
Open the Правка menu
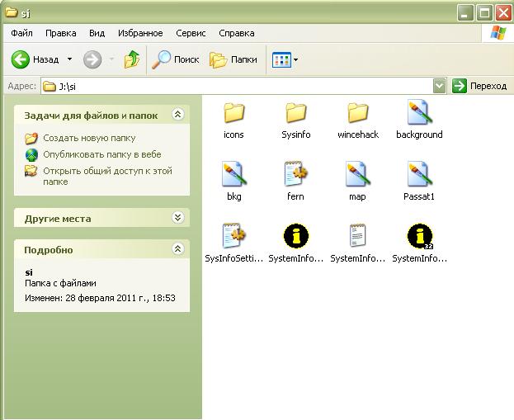[61, 33]
